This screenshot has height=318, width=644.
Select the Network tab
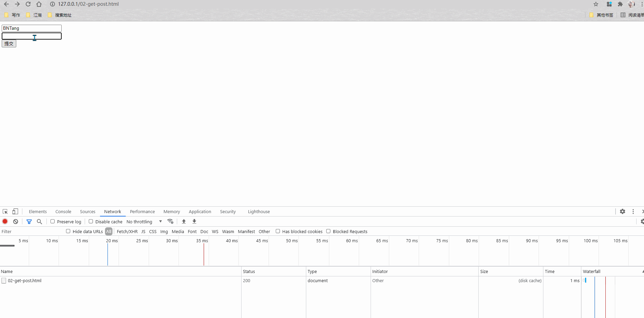(112, 211)
